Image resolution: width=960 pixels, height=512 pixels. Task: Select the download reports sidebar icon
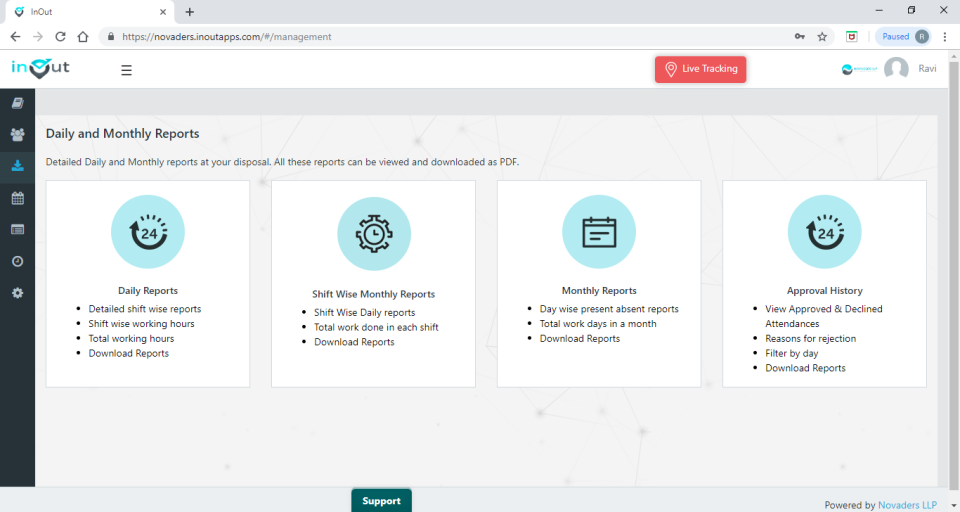click(18, 166)
